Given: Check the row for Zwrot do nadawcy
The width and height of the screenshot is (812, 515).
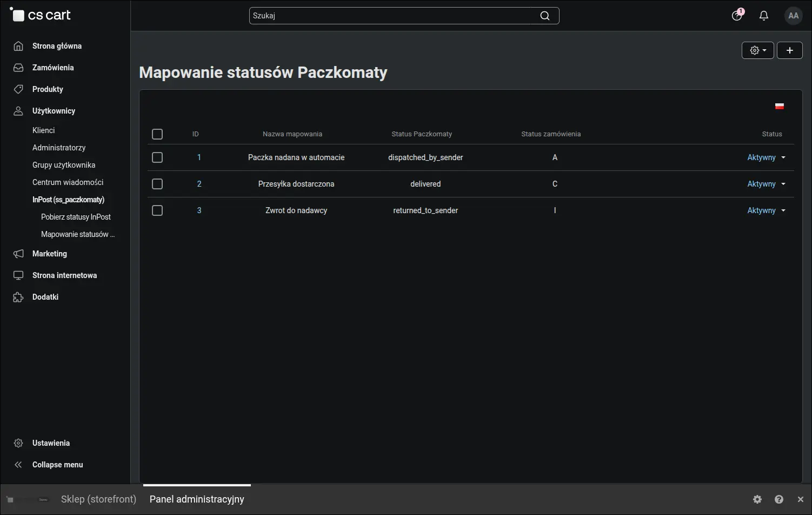Looking at the screenshot, I should point(157,210).
